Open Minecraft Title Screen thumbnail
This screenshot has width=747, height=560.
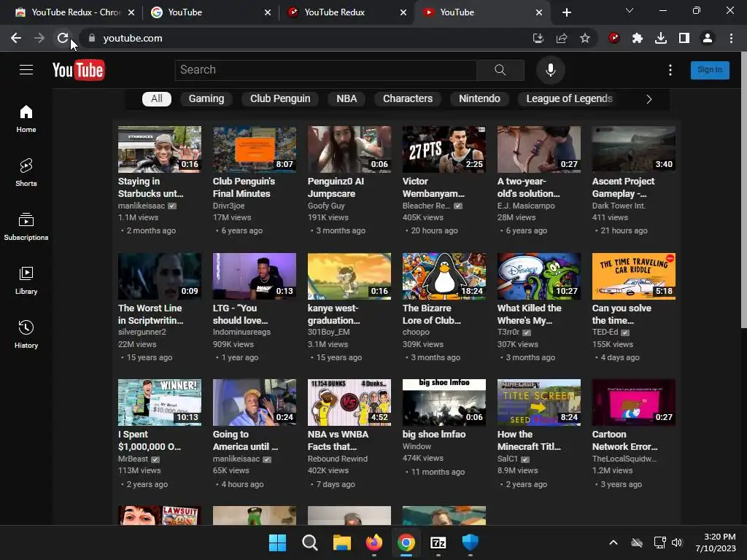pyautogui.click(x=539, y=402)
